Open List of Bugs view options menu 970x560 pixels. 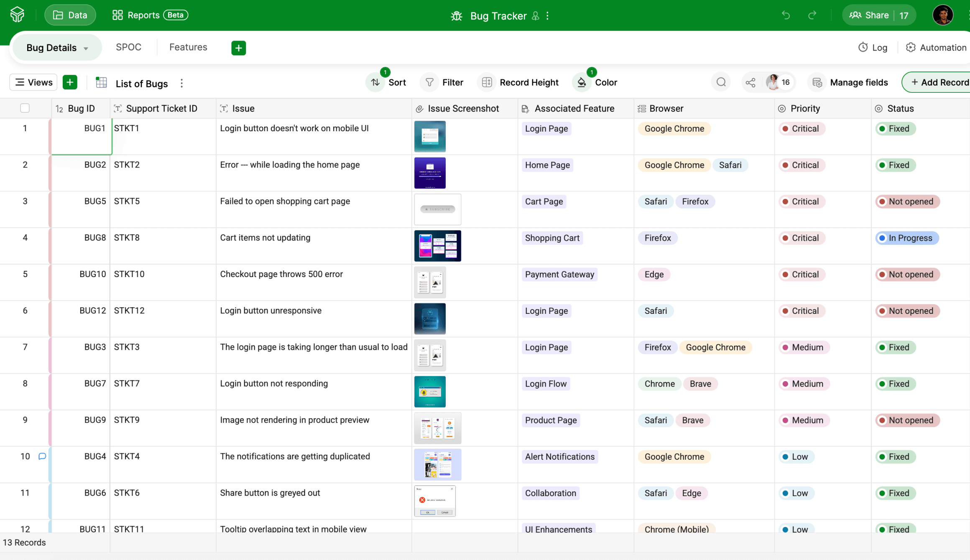(x=181, y=83)
